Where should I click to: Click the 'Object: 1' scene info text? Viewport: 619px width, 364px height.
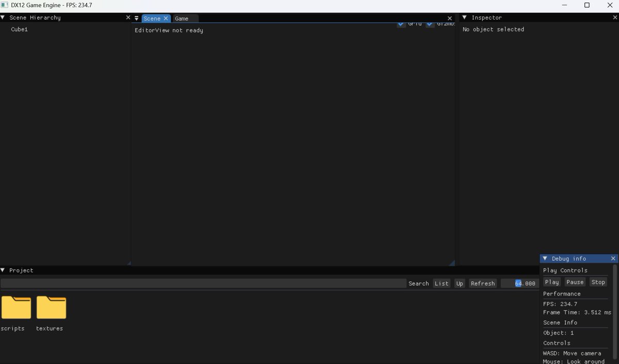(x=558, y=333)
